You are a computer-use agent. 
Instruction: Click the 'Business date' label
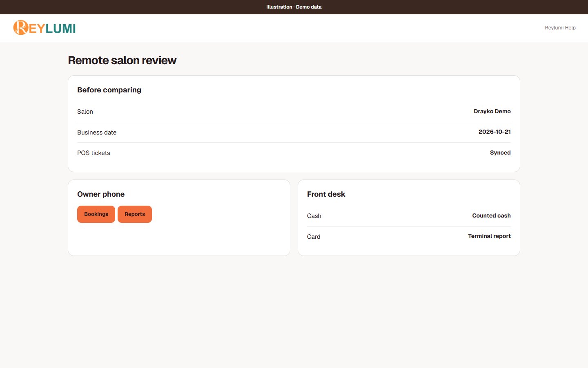tap(97, 132)
